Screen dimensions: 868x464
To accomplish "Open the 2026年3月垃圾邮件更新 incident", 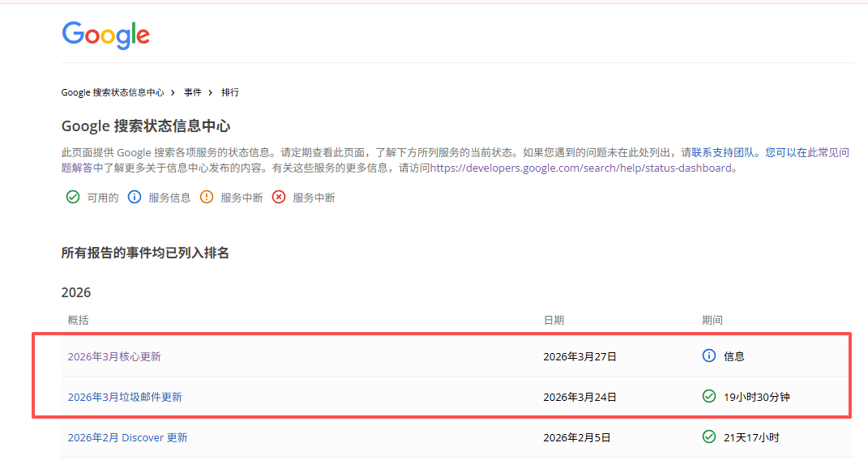I will 125,397.
